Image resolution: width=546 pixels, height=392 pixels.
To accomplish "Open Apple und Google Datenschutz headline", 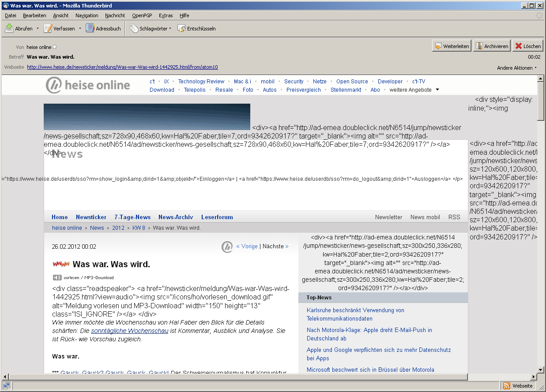I will pos(379,354).
